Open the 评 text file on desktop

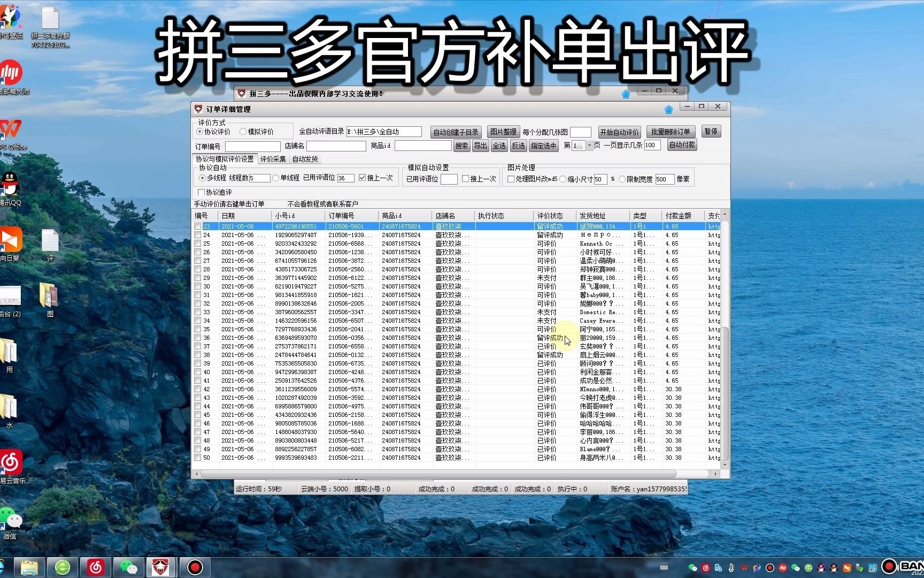[50, 245]
